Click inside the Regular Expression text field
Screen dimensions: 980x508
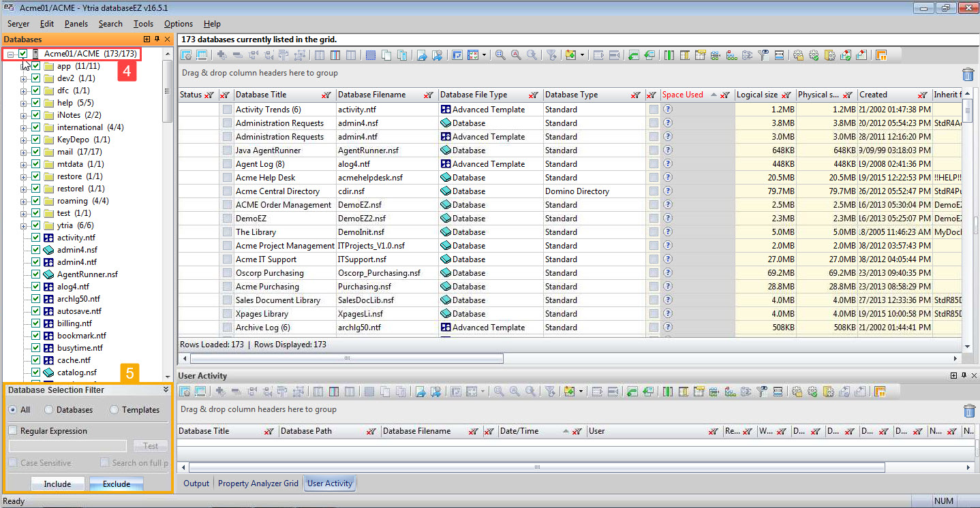pyautogui.click(x=66, y=445)
